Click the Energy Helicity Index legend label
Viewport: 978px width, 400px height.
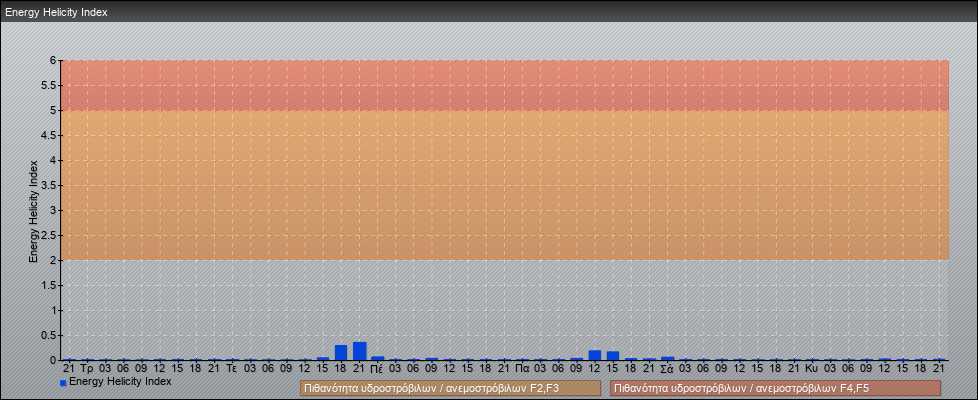coord(120,381)
